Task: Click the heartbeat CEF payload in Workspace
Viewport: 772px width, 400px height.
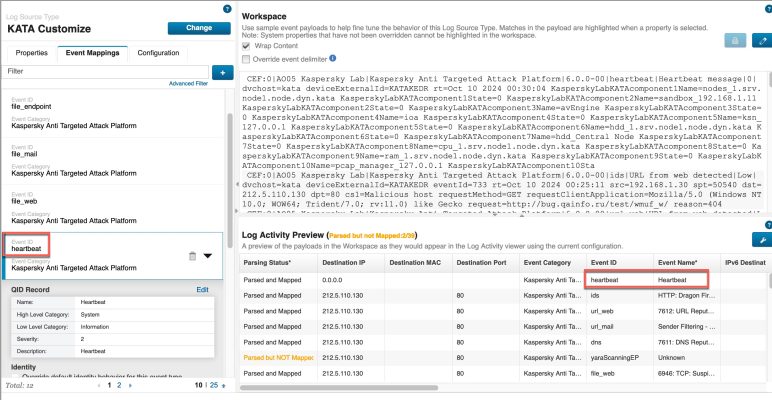Action: click(504, 122)
